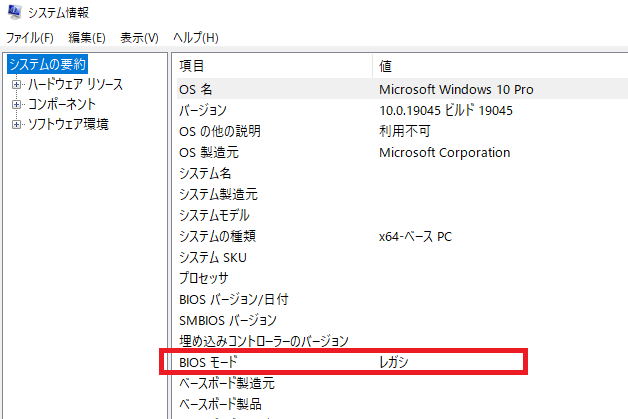Expand the コンポーネント tree node
Viewport: 628px width, 419px height.
coord(16,105)
